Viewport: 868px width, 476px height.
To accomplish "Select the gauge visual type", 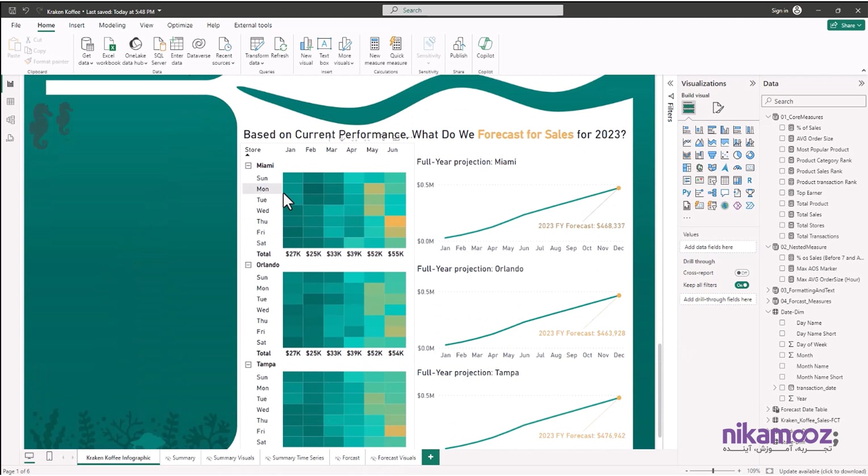I will pyautogui.click(x=737, y=168).
